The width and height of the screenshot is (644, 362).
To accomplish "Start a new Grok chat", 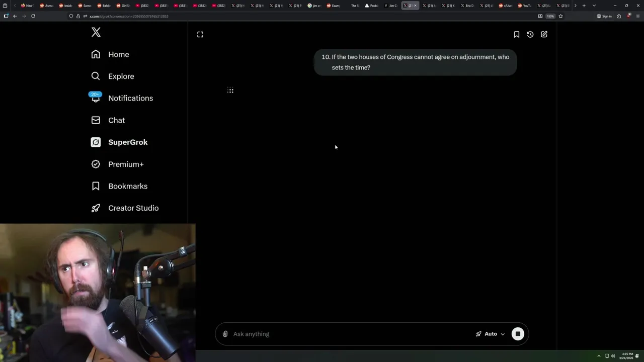I will [544, 34].
